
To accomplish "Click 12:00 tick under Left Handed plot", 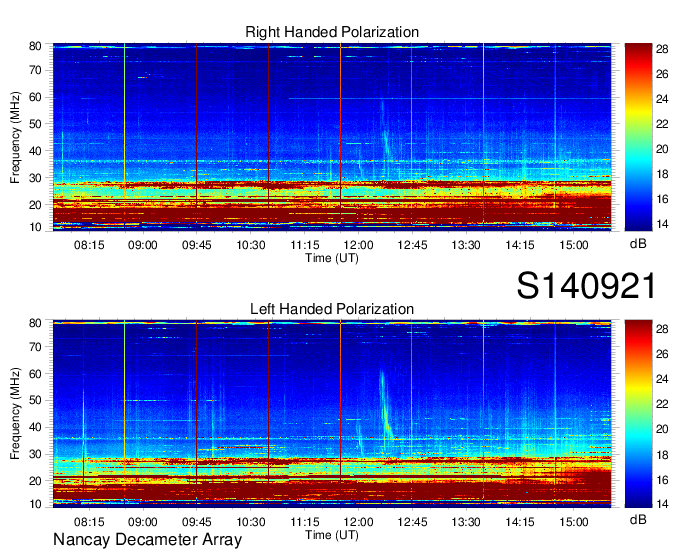I will tap(358, 522).
